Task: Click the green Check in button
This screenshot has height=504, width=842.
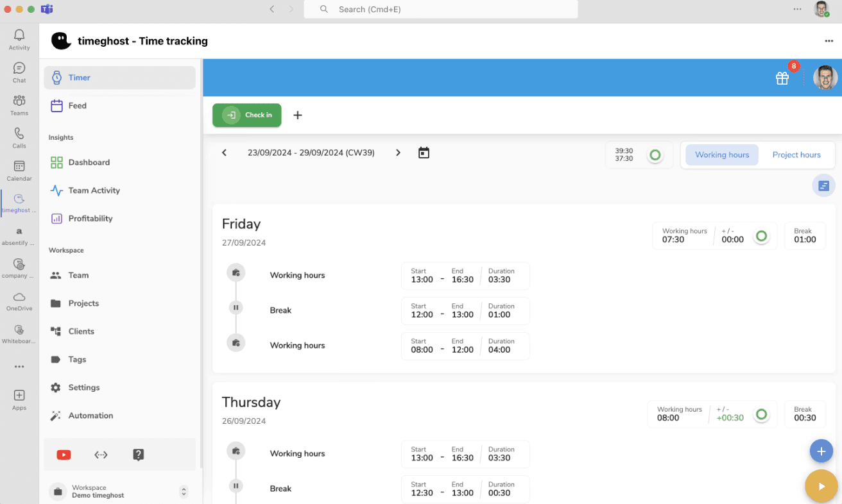Action: point(247,115)
